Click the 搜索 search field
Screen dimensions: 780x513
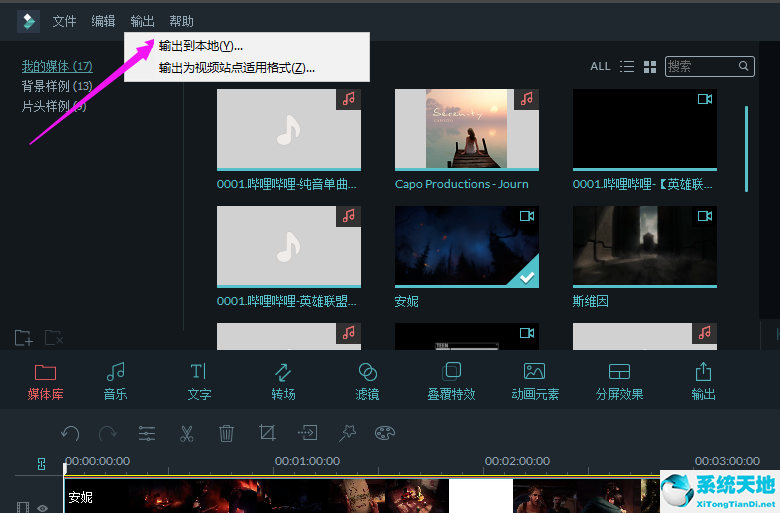click(x=709, y=66)
